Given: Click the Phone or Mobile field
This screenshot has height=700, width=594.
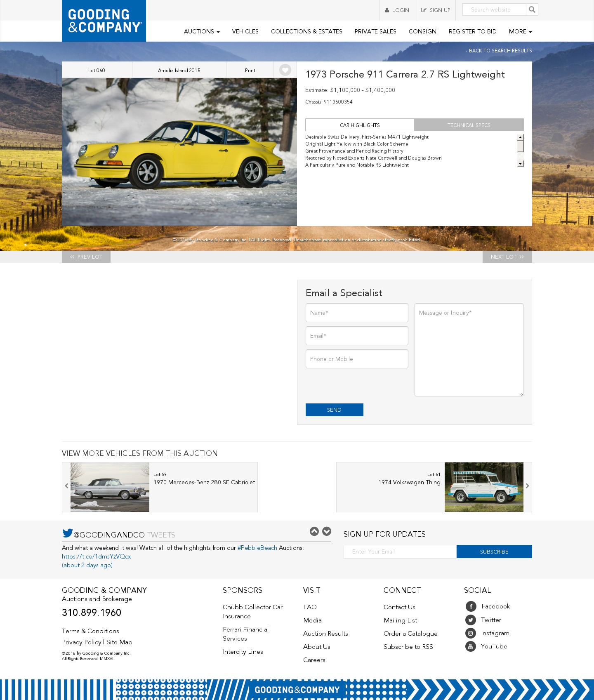Looking at the screenshot, I should coord(357,359).
